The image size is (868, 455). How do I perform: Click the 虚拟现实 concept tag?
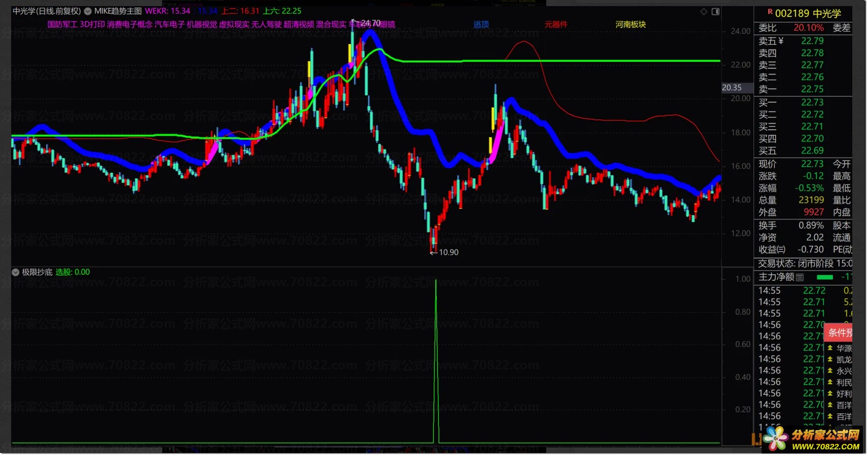234,24
